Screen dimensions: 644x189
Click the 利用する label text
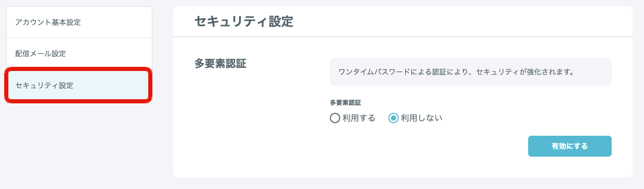click(359, 118)
